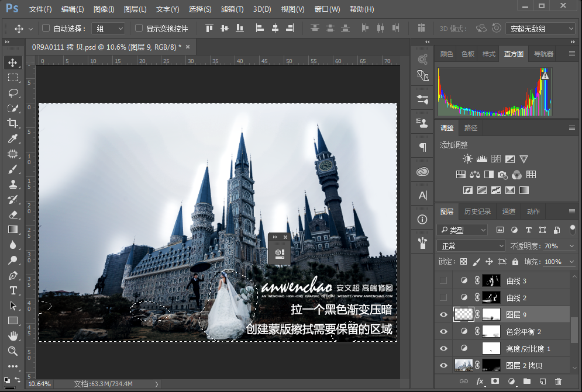
Task: Open the 图层(L) menu
Action: [x=135, y=9]
